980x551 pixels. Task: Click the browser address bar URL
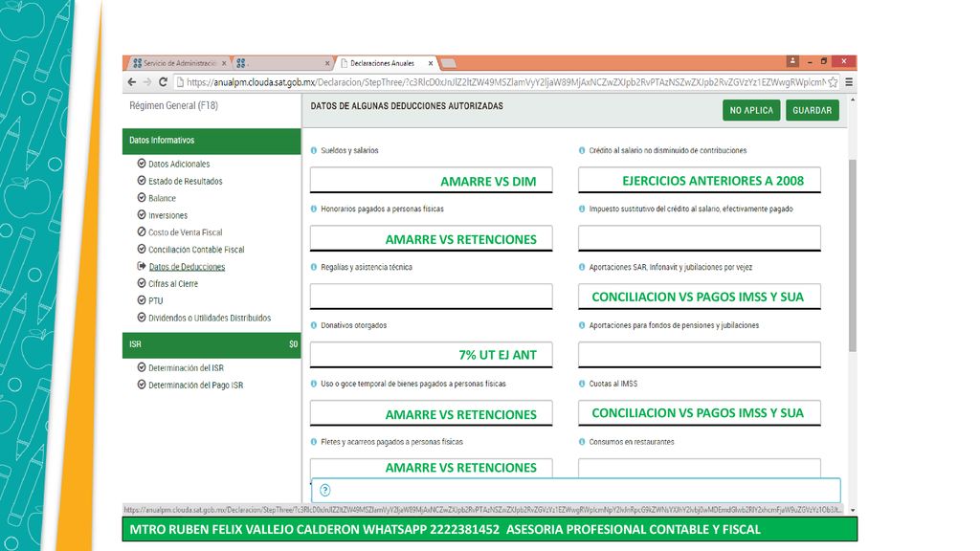[505, 82]
